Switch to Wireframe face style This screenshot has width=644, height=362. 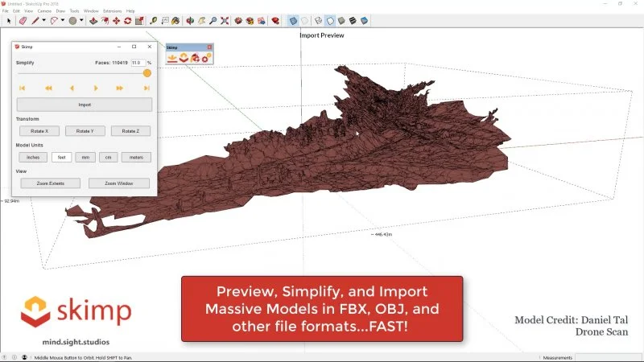click(318, 21)
